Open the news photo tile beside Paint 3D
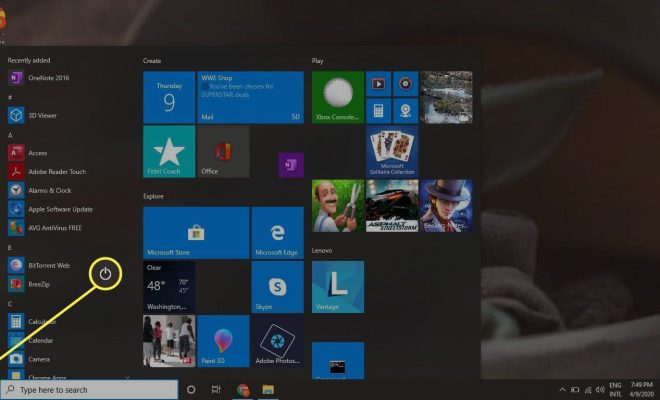This screenshot has height=400, width=660. pyautogui.click(x=169, y=341)
